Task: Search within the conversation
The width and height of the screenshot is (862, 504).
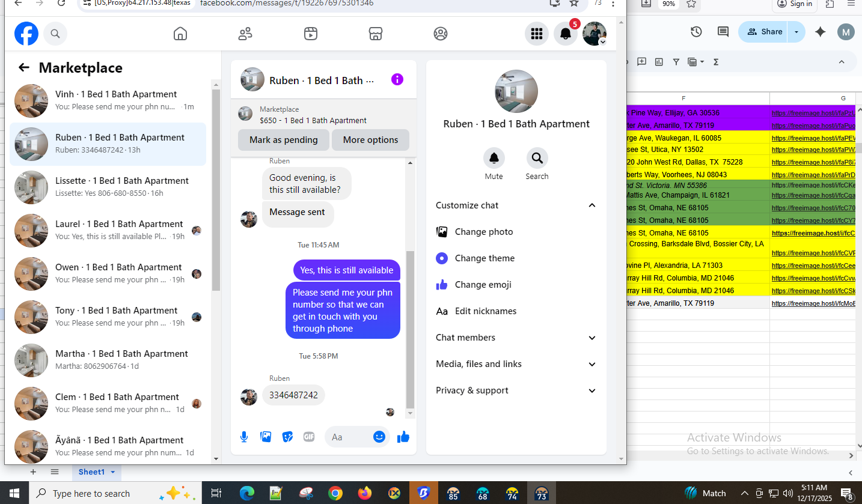Action: point(537,158)
